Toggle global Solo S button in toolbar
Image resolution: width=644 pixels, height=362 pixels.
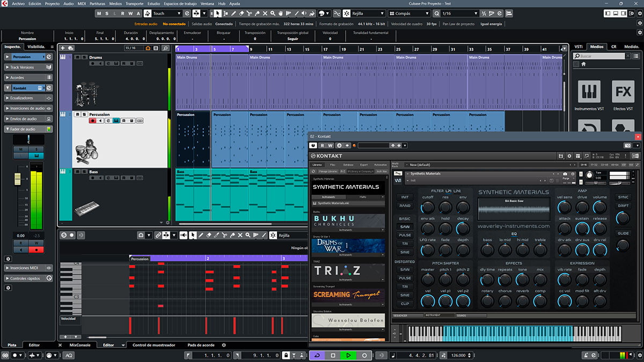[x=107, y=13]
